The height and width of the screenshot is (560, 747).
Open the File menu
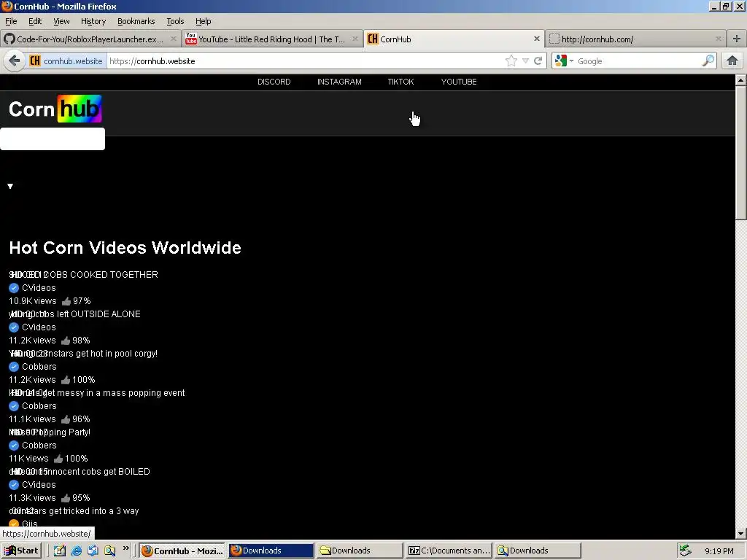click(11, 21)
